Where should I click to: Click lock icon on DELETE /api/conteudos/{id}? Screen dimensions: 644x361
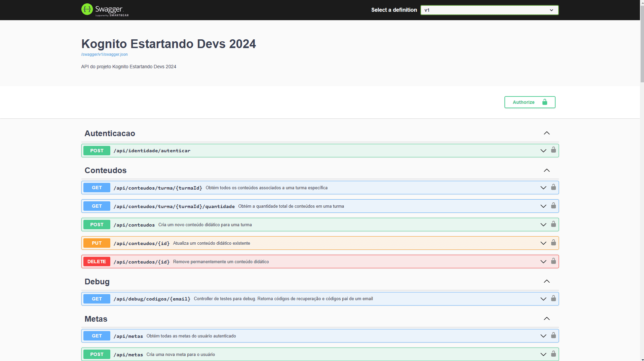(553, 261)
